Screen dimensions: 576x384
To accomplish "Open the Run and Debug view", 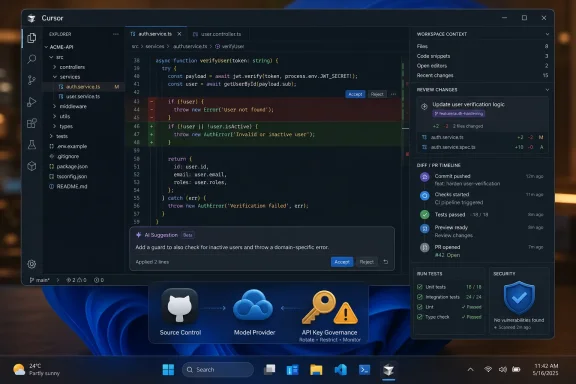I will point(32,102).
